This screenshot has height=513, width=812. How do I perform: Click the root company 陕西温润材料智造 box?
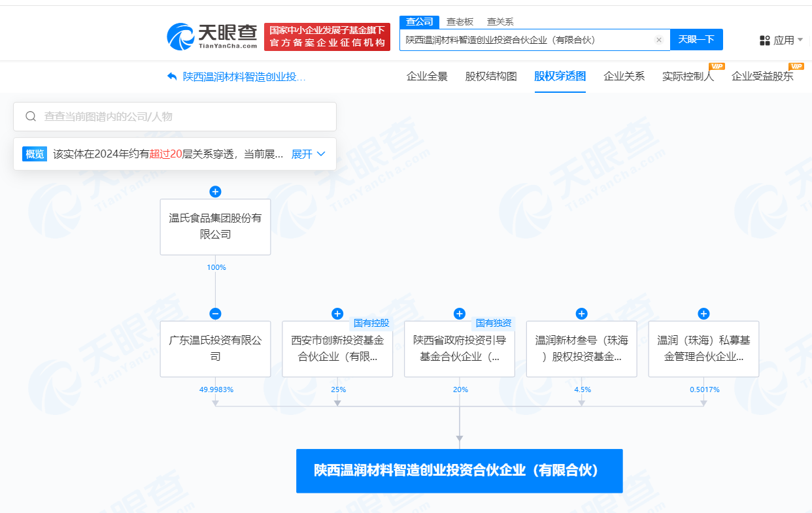pyautogui.click(x=459, y=471)
